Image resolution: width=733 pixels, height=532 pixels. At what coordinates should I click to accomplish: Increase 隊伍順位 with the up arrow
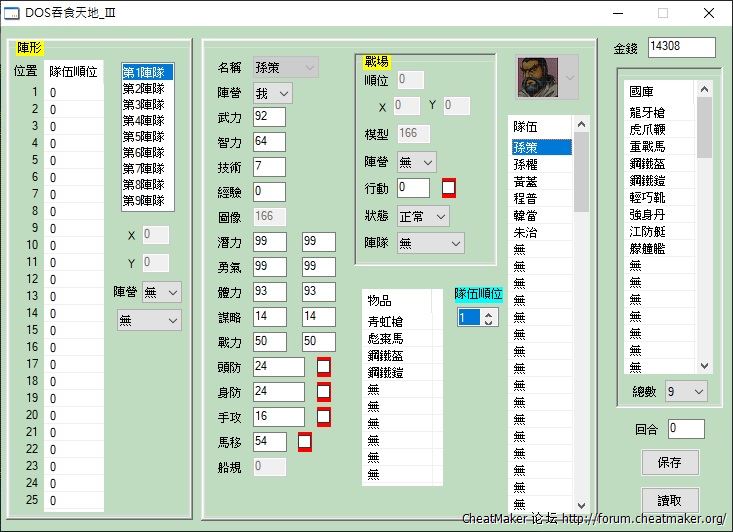tap(488, 313)
